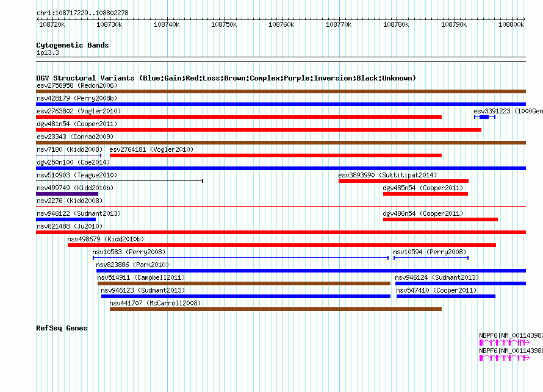Select the thin blue nsv10583 line
This screenshot has height=392, width=543.
pos(240,258)
